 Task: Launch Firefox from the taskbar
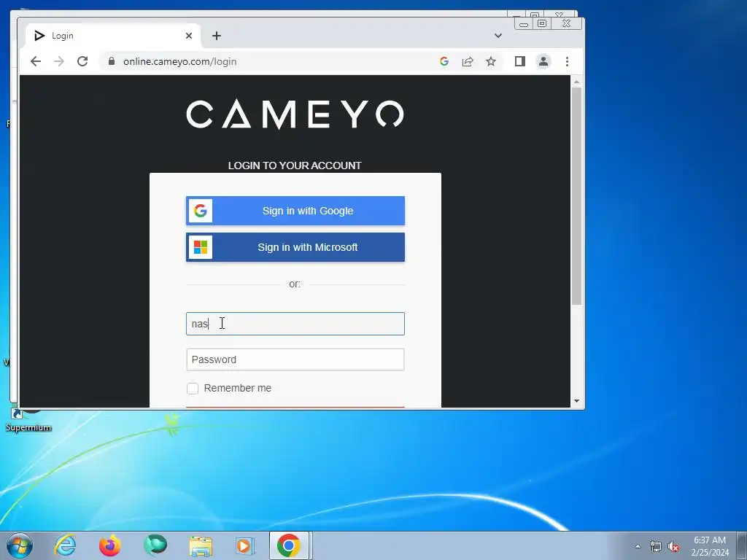(x=110, y=545)
